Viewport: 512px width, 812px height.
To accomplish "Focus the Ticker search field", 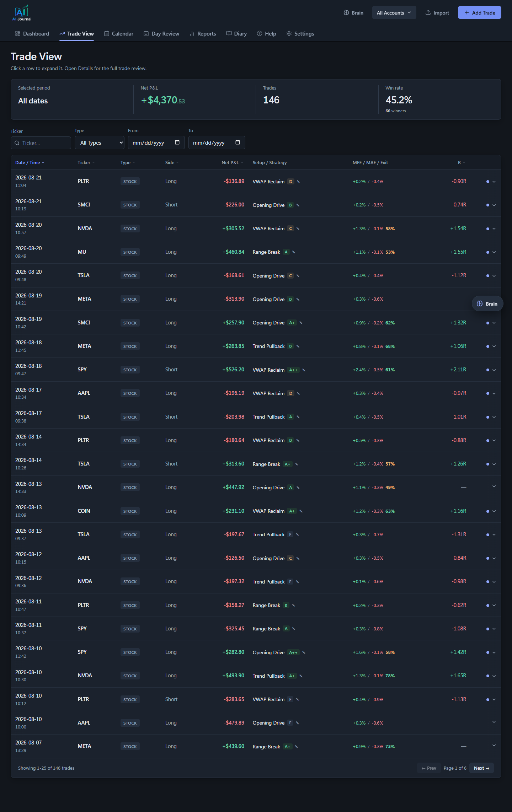I will point(41,143).
